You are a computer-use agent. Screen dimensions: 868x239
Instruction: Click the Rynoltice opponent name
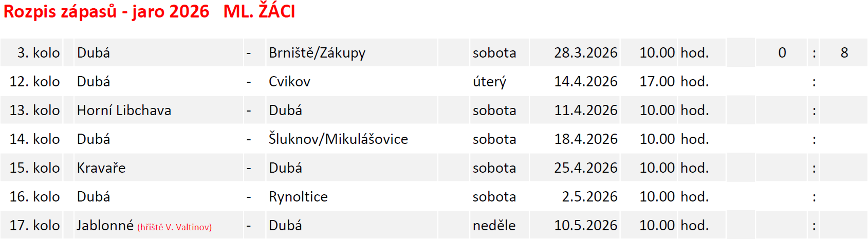click(298, 197)
